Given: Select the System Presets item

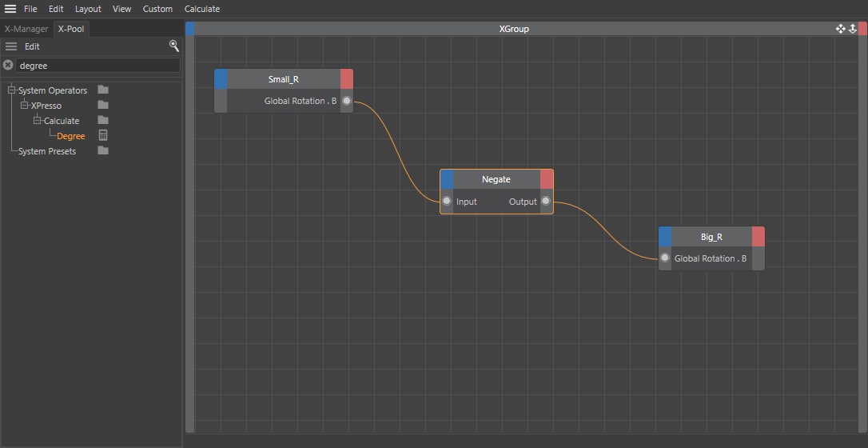Looking at the screenshot, I should [x=47, y=151].
